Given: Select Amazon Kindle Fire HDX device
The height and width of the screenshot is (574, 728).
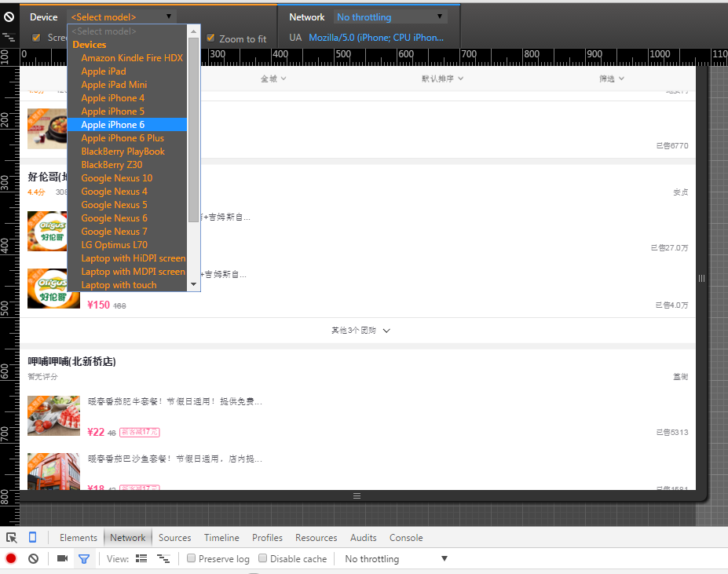Looking at the screenshot, I should pos(127,58).
